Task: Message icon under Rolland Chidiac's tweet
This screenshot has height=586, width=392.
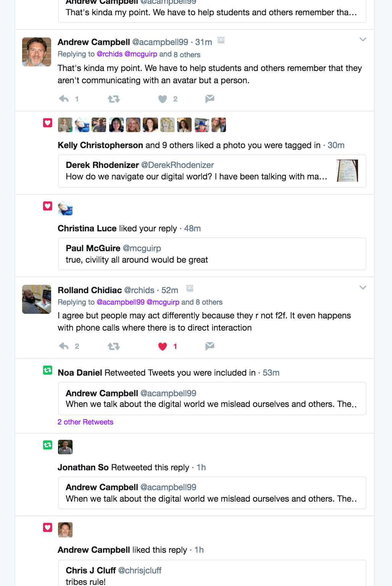Action: coord(210,346)
